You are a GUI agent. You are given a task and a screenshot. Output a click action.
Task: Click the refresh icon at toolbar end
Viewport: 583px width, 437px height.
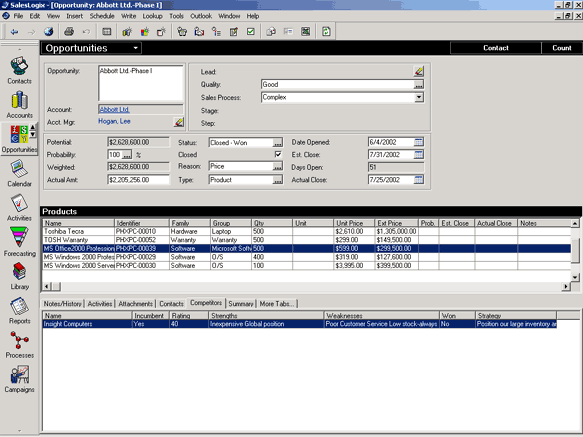coord(326,32)
